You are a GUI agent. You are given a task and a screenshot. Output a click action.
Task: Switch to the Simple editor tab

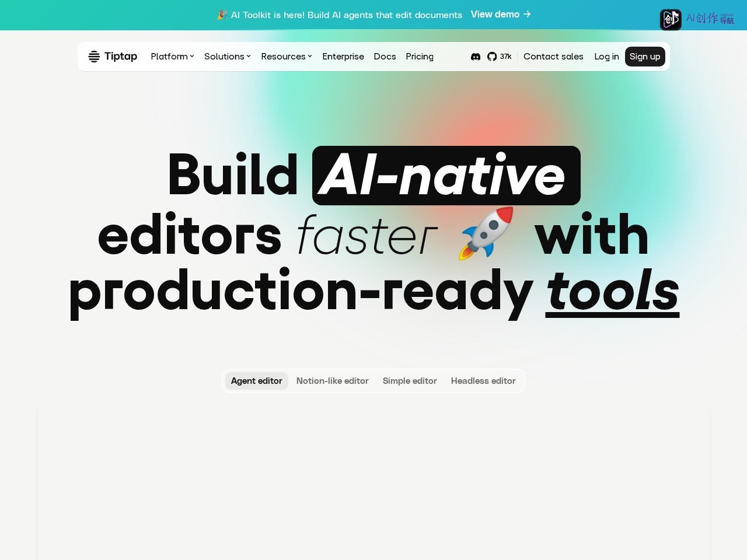(410, 381)
